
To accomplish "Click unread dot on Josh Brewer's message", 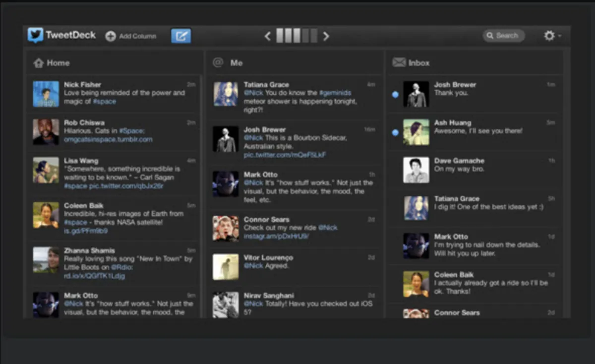I will (395, 94).
